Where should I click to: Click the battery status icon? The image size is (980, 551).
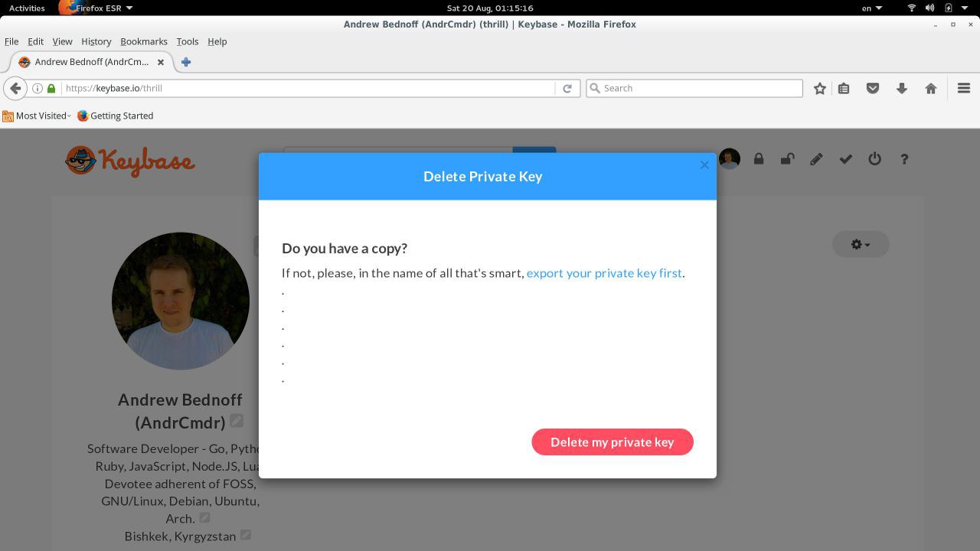949,8
